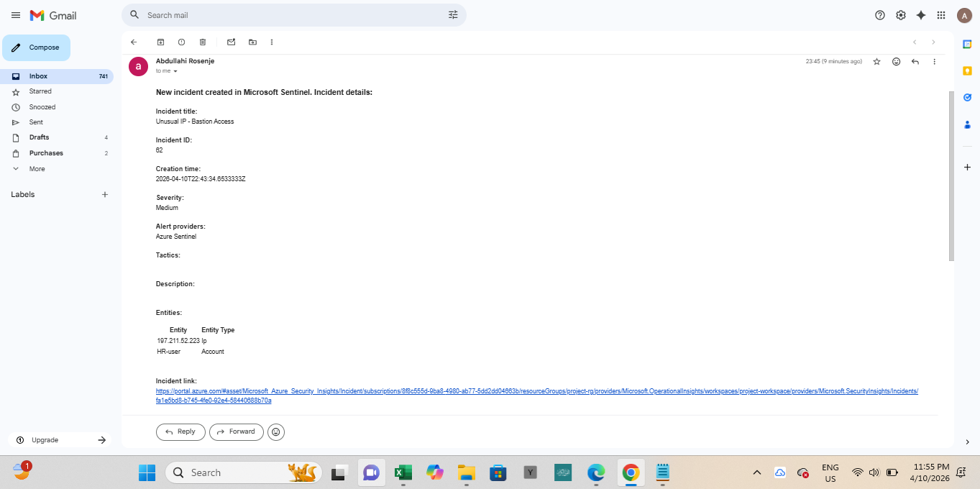Screen dimensions: 980x489
Task: Click sender avatar of Abdullahi Rosenje
Action: click(x=138, y=67)
